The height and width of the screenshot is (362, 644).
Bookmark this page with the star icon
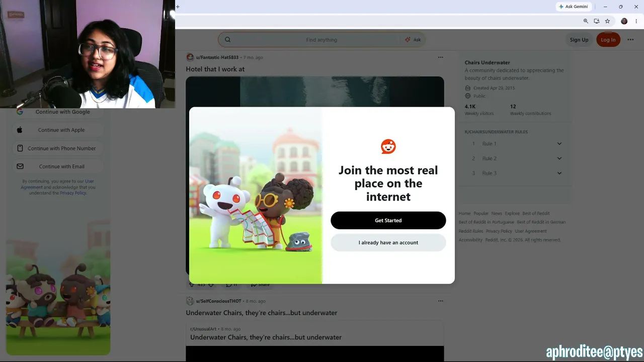tap(607, 21)
